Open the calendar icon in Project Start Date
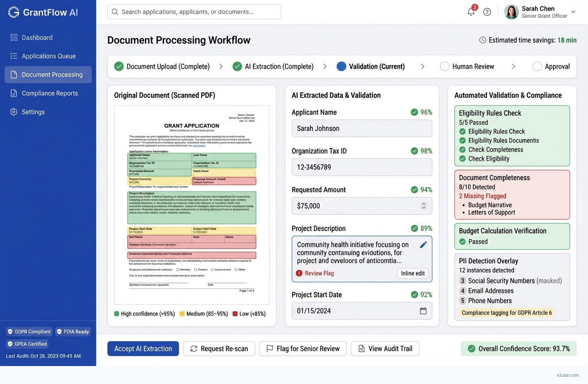 423,311
